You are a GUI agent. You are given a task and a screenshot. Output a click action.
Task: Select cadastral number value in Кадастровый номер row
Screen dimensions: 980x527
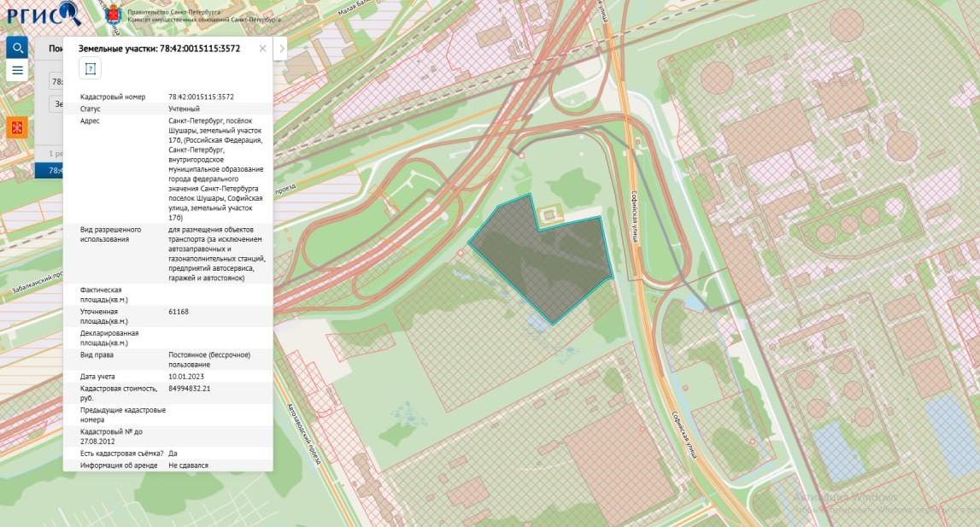click(202, 97)
